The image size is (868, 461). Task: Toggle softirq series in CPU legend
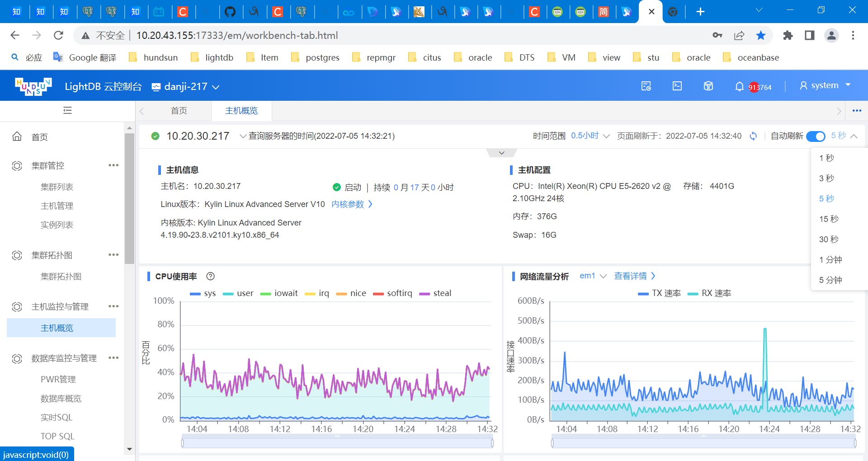(392, 293)
